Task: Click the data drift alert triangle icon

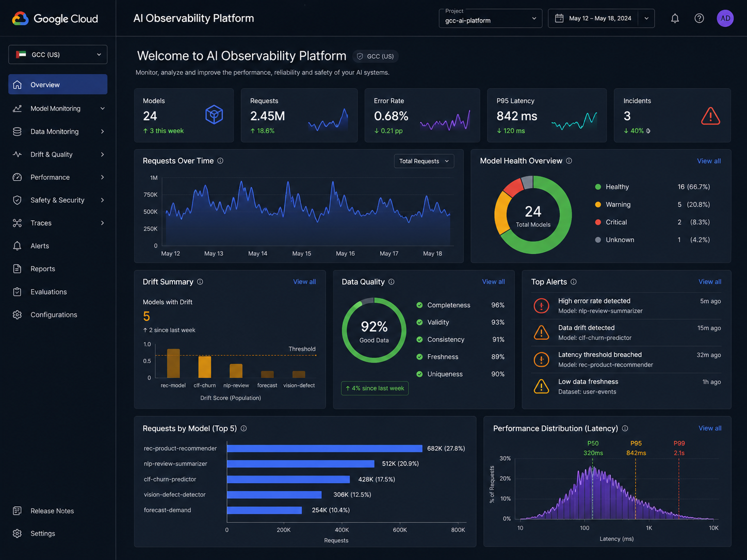Action: pos(541,333)
